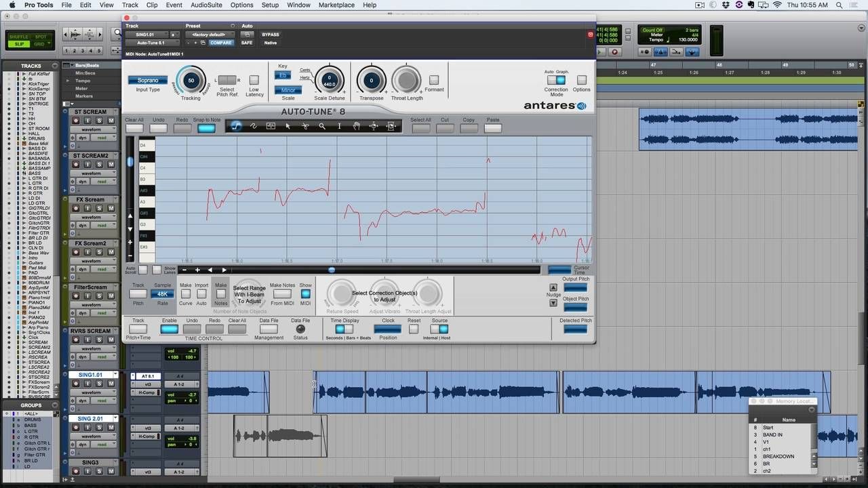Open the factory default preset dropdown
Screen dimensions: 868x488
[x=209, y=35]
